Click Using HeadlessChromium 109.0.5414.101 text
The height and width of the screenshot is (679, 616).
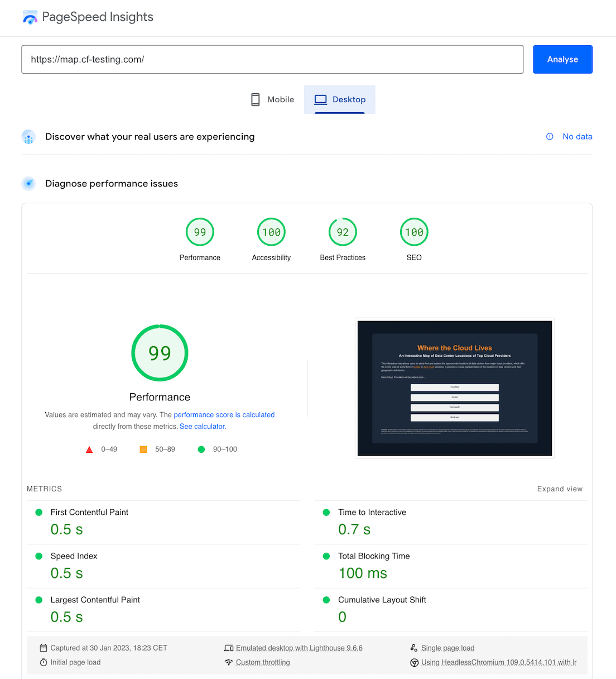pyautogui.click(x=499, y=663)
